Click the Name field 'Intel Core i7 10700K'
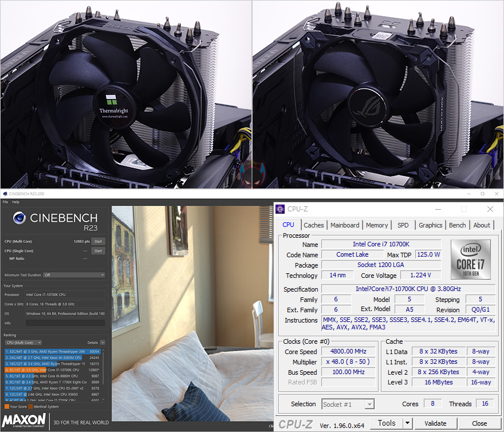The image size is (504, 432). [381, 244]
